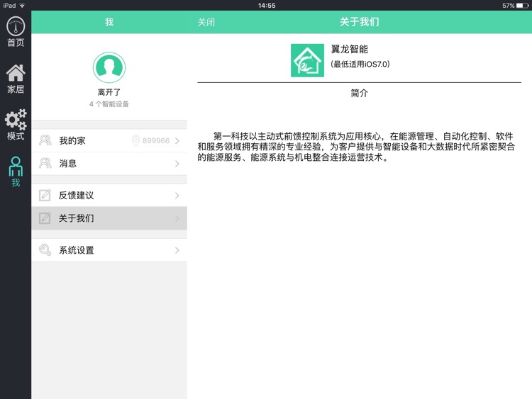Image resolution: width=532 pixels, height=399 pixels.
Task: Expand the 关于我们 row chevron
Action: click(x=177, y=218)
